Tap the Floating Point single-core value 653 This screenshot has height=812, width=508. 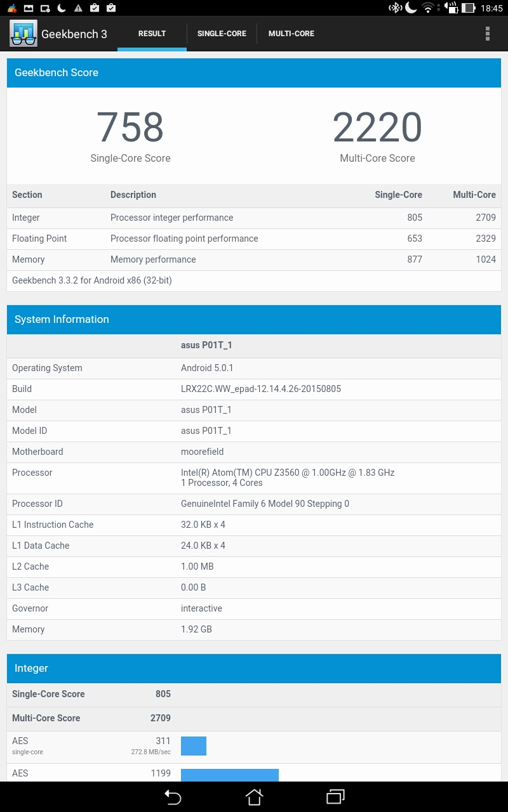tap(415, 239)
